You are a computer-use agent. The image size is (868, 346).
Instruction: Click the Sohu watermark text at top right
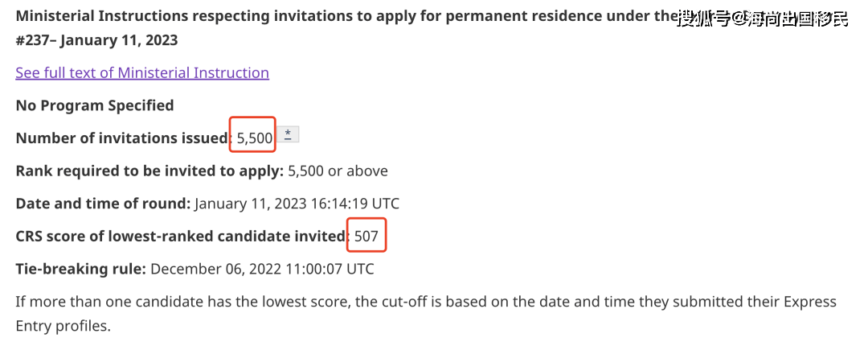764,20
